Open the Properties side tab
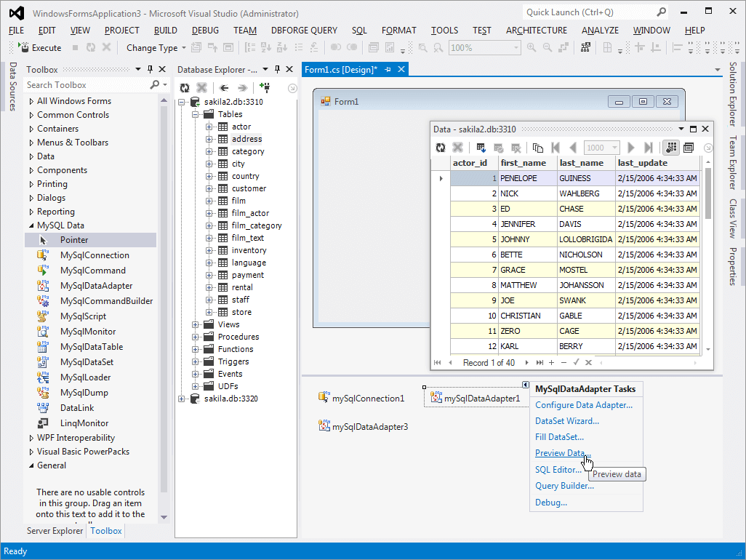The image size is (746, 560). click(733, 266)
